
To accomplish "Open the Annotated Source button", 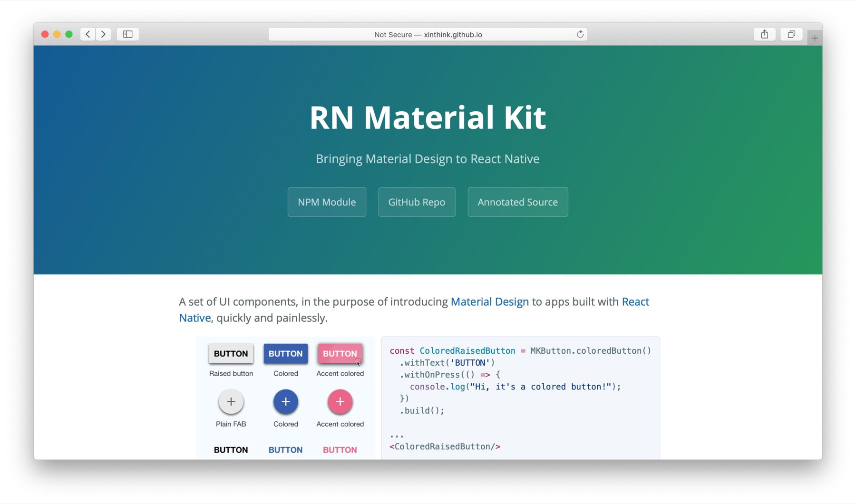I will (x=517, y=202).
